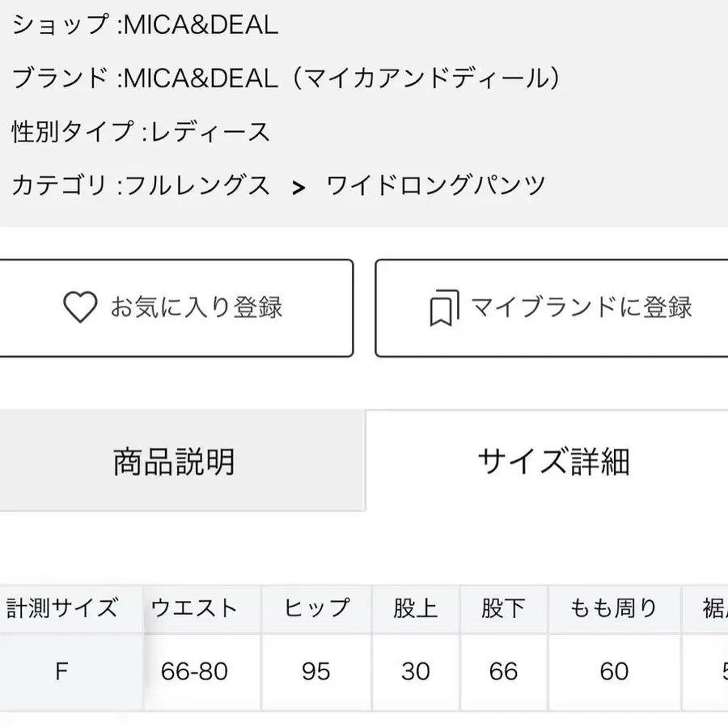The height and width of the screenshot is (728, 728).
Task: Click the 計測サイズ column header
Action: point(62,608)
